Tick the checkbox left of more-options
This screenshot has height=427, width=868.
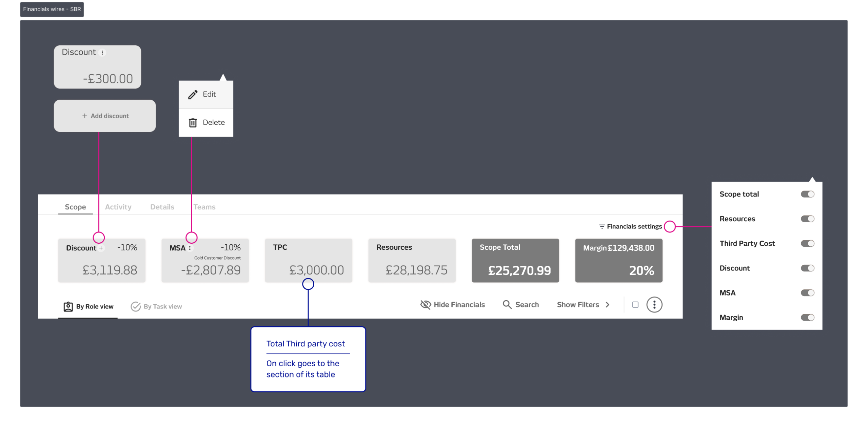635,305
